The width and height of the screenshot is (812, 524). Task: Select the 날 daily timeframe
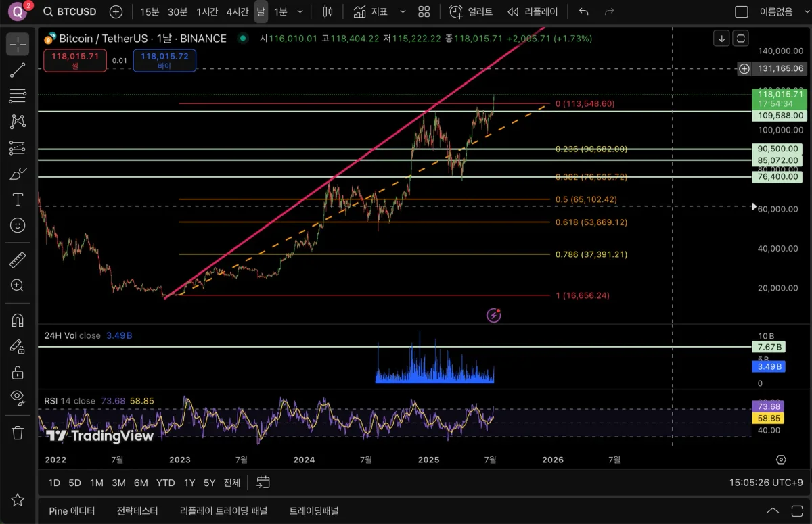(261, 11)
